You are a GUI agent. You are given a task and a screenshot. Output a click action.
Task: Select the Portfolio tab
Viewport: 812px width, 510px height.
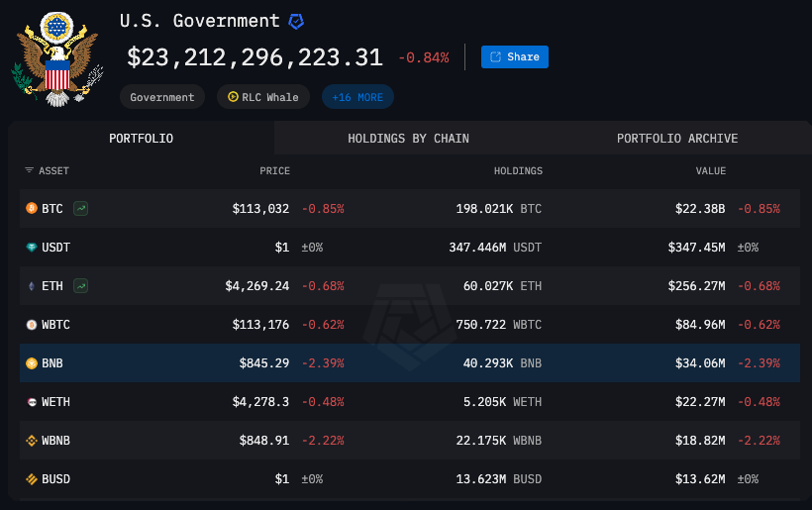(x=141, y=139)
